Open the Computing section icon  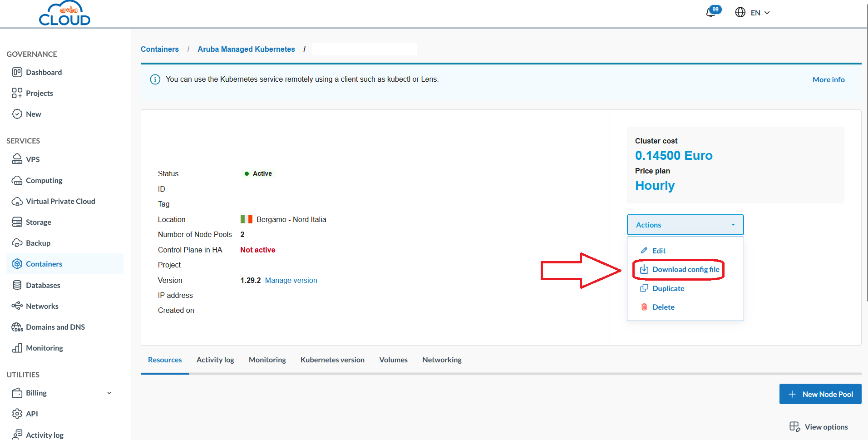pos(17,180)
